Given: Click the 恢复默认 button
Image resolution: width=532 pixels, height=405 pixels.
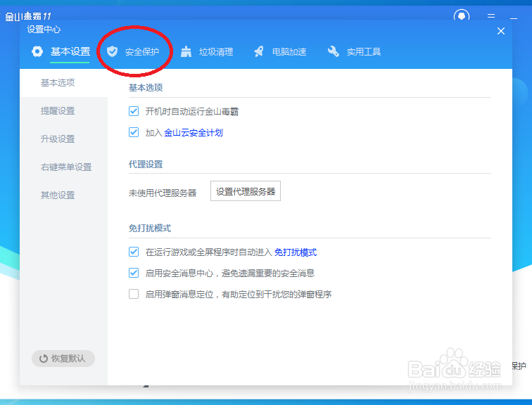Looking at the screenshot, I should tap(63, 359).
